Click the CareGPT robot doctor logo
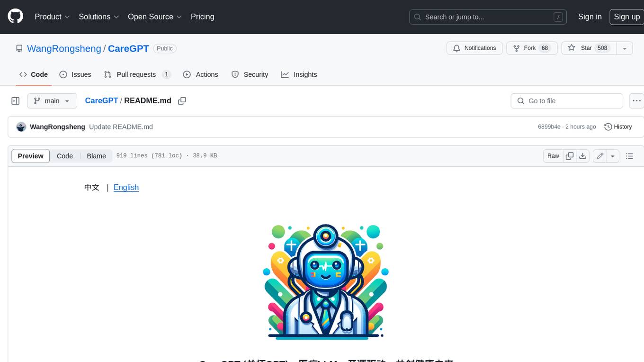The image size is (644, 362). tap(326, 282)
